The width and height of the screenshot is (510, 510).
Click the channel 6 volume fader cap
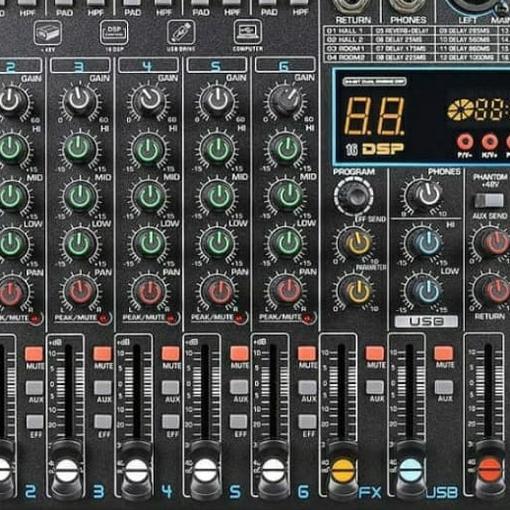(x=273, y=470)
